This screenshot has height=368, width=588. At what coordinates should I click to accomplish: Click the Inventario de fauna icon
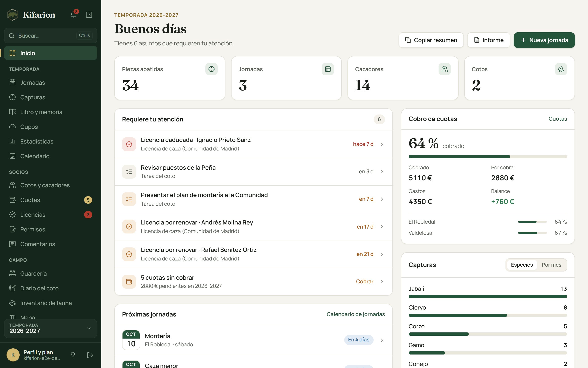pyautogui.click(x=12, y=303)
